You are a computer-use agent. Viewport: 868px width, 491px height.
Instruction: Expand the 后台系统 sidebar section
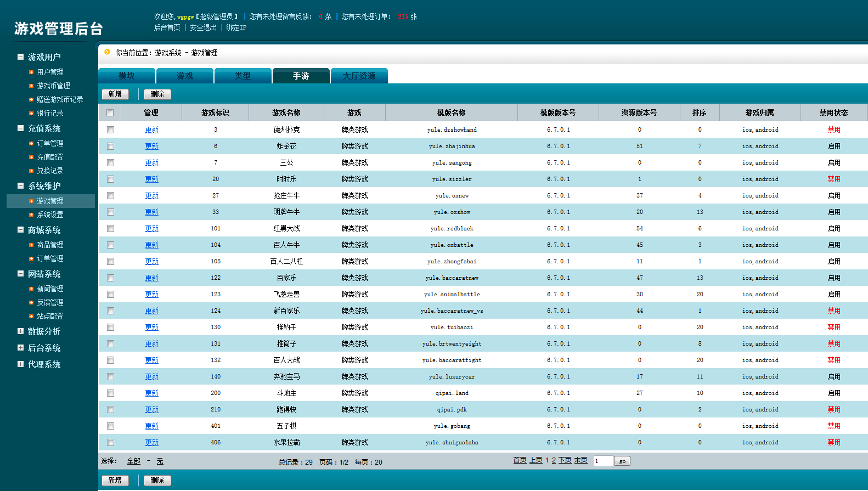point(20,348)
